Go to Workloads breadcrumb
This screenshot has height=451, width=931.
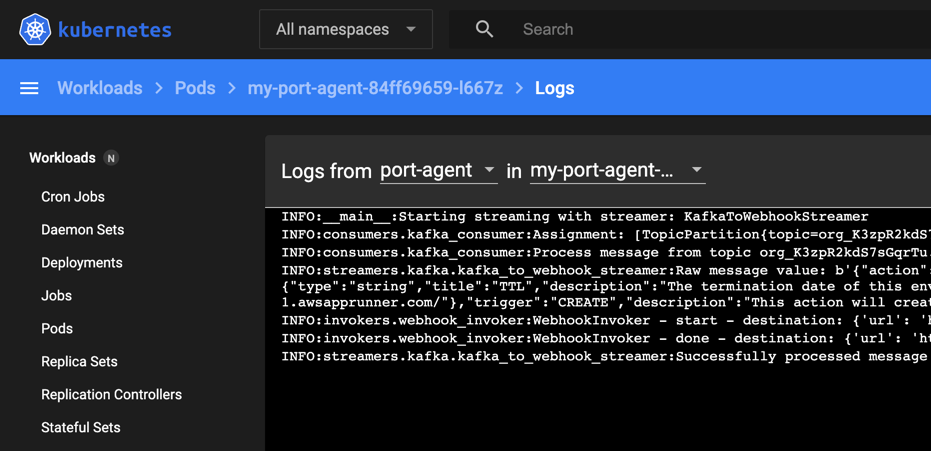click(x=99, y=88)
